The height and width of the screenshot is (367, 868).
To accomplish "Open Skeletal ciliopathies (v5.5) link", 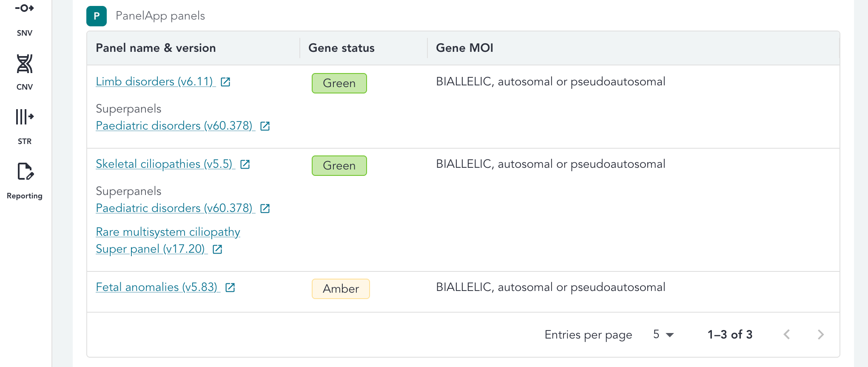I will 164,164.
